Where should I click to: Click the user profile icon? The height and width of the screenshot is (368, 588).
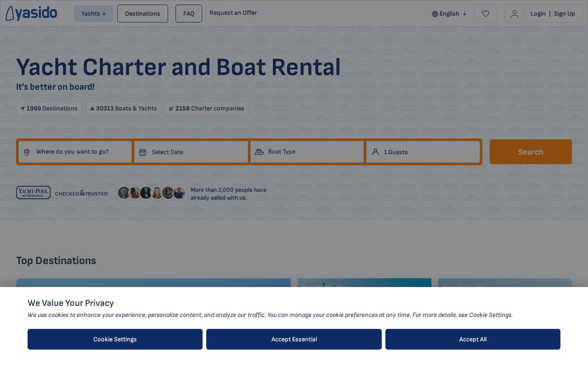click(x=514, y=14)
